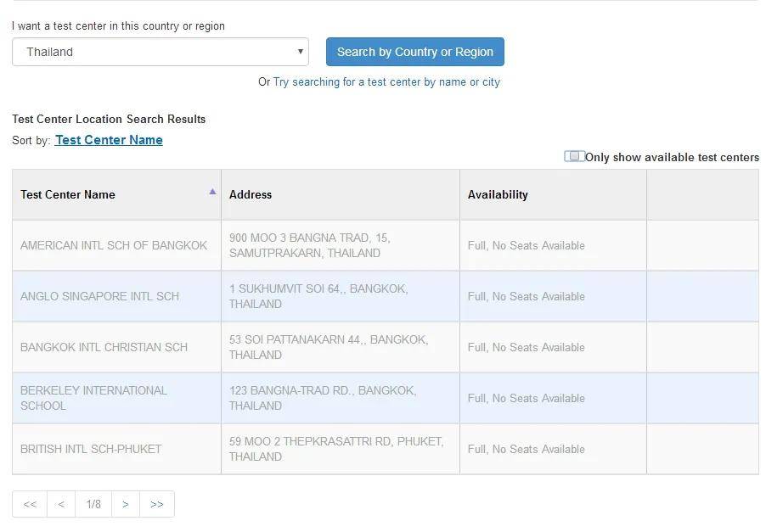Click Search by Country or Region button

pos(414,52)
